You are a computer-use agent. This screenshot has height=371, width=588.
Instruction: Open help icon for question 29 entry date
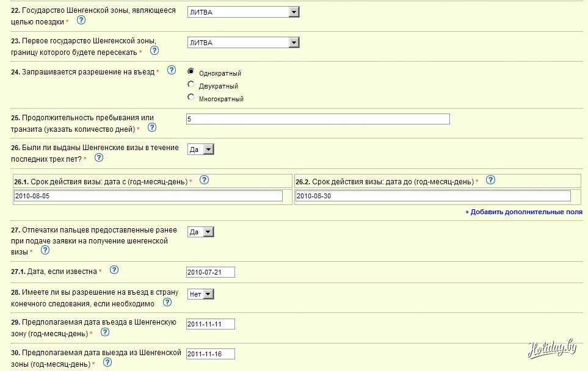(x=104, y=332)
